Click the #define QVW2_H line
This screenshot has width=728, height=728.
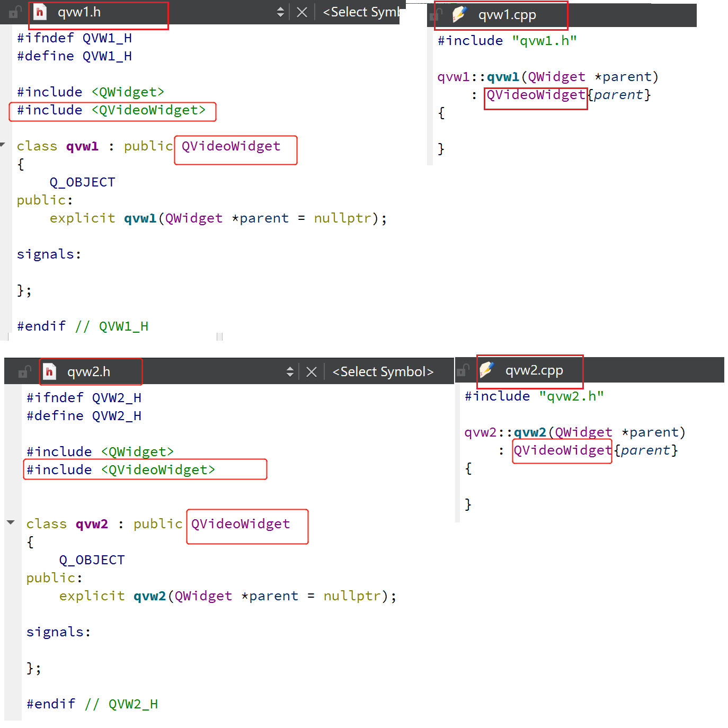click(84, 416)
